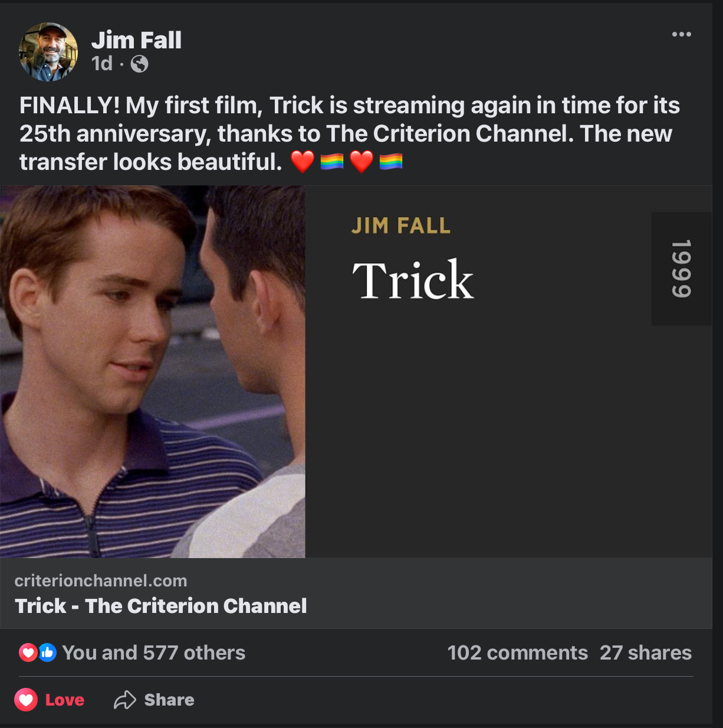Click the globe public audience icon

click(x=139, y=64)
